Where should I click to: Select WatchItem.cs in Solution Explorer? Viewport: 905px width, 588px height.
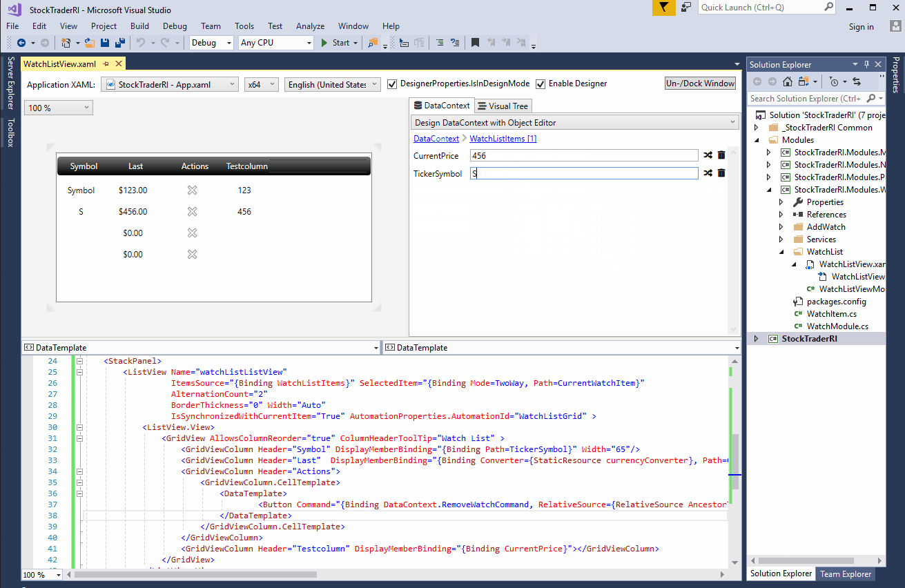pos(831,314)
